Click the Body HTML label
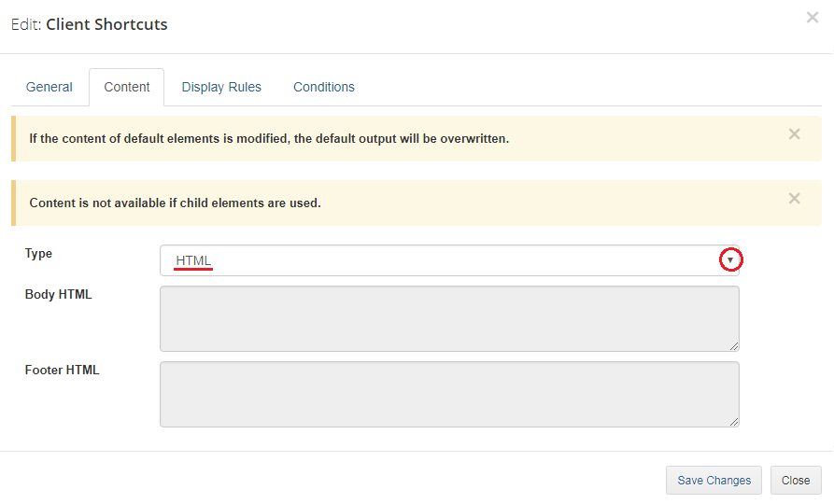Screen dimensions: 834x504 tap(59, 295)
